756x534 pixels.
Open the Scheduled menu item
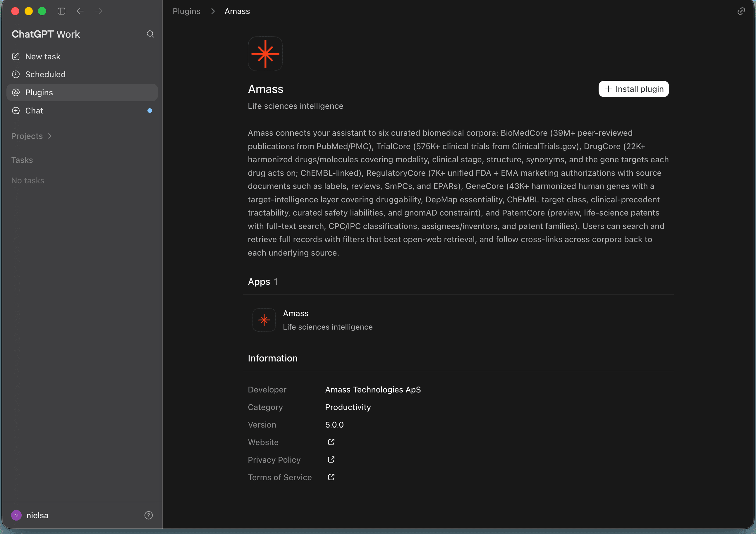tap(82, 74)
